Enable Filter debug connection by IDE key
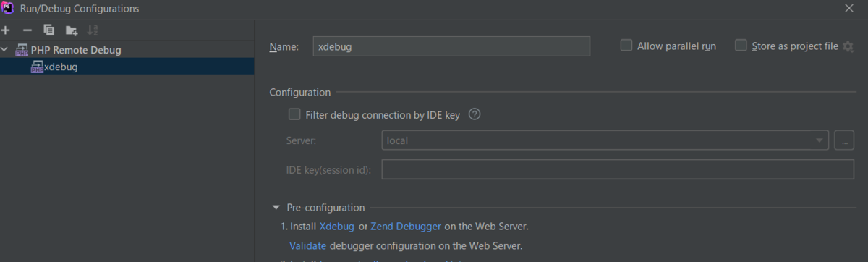Image resolution: width=868 pixels, height=262 pixels. tap(294, 114)
